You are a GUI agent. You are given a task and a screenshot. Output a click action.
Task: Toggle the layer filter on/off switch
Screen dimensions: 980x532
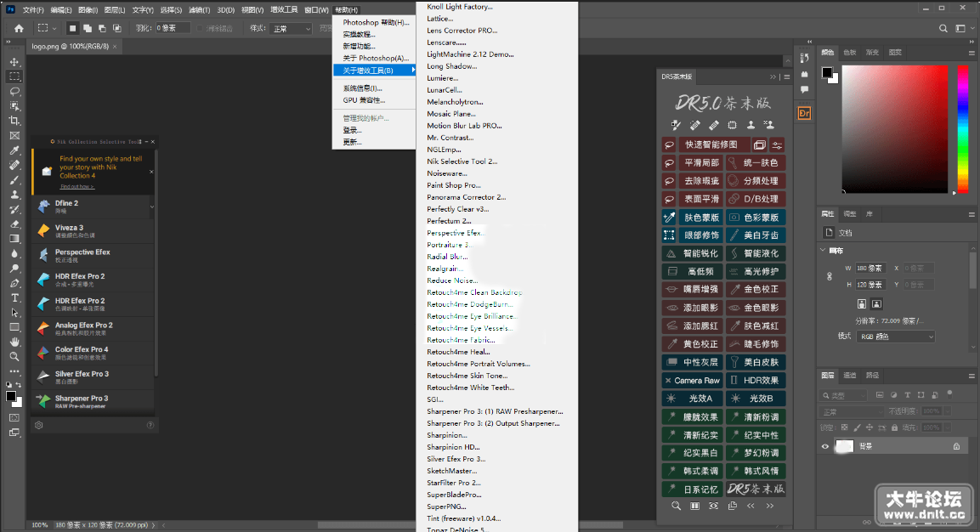(949, 393)
